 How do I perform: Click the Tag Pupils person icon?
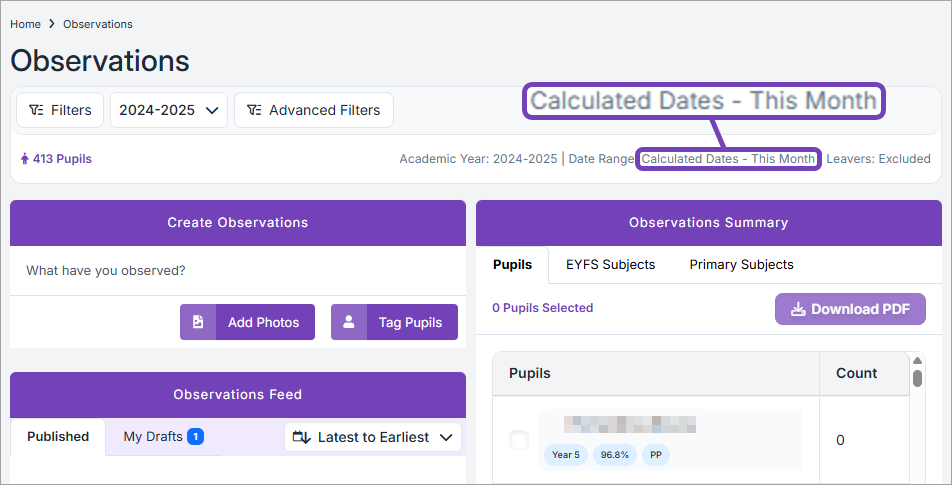coord(349,322)
